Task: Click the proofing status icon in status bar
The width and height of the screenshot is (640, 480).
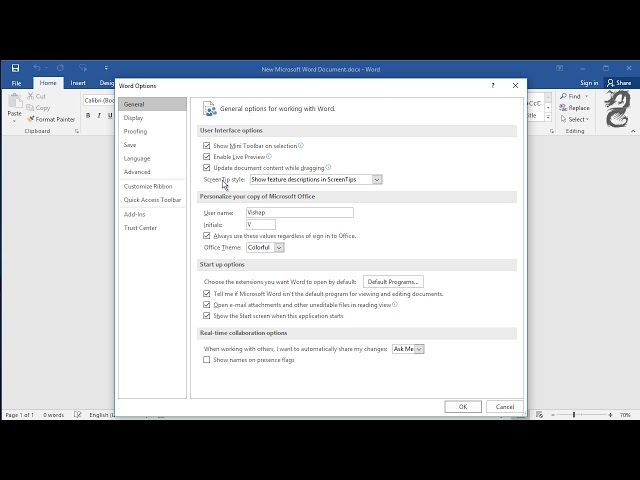Action: click(x=78, y=415)
